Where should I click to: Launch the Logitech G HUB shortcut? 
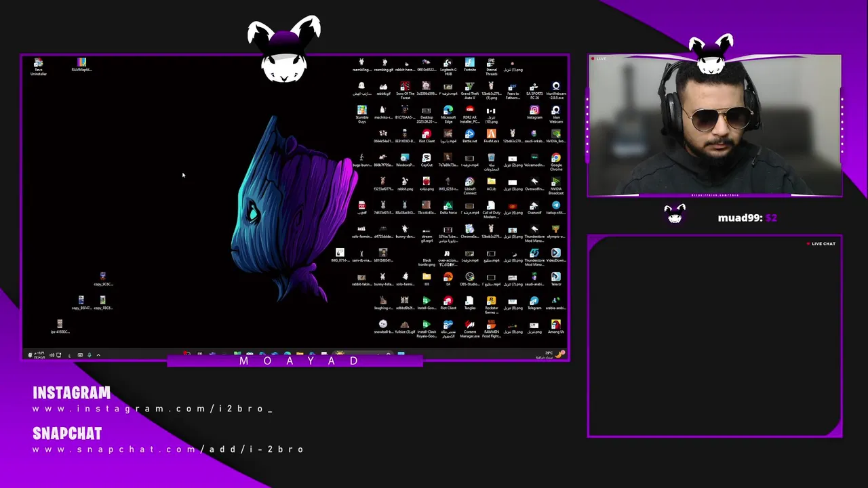click(x=448, y=66)
